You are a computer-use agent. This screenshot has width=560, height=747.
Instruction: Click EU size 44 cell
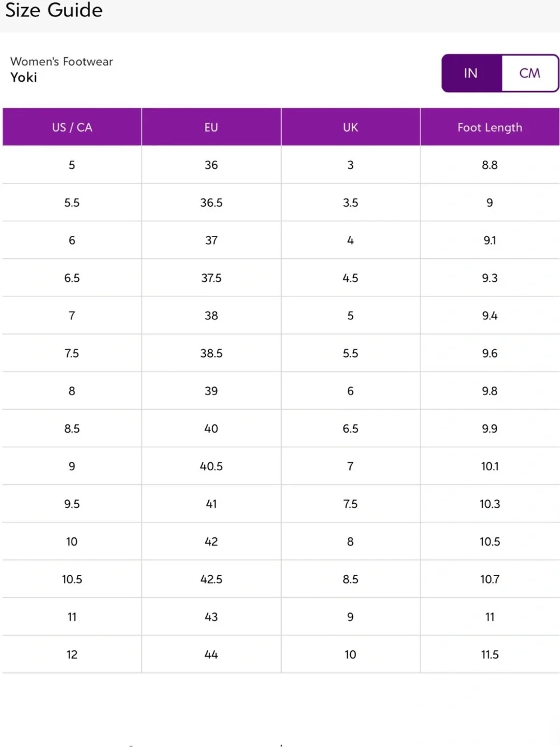click(x=211, y=655)
